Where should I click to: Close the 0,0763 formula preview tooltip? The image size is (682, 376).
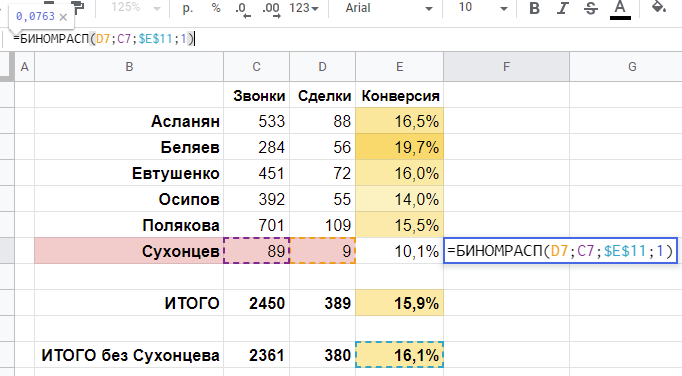63,17
